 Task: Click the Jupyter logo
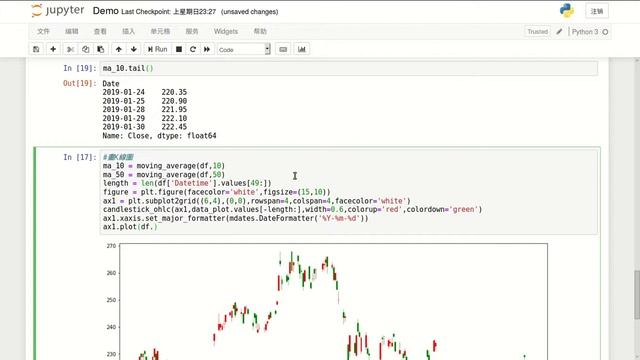[58, 11]
